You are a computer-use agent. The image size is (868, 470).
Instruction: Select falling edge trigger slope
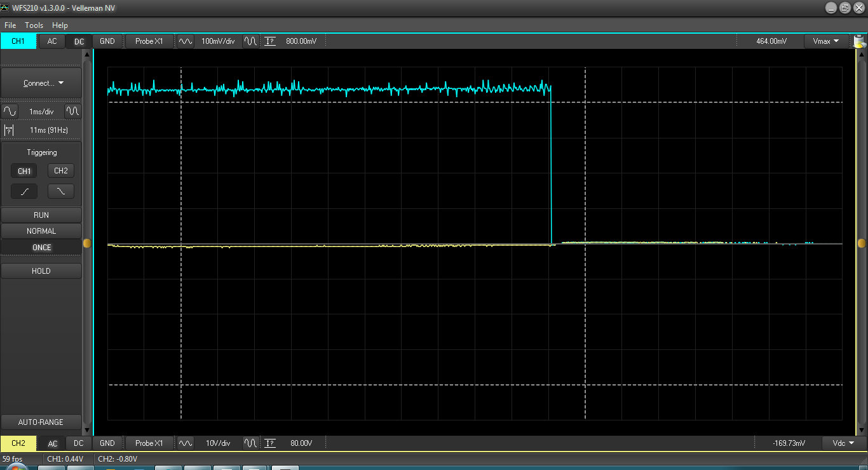point(61,191)
